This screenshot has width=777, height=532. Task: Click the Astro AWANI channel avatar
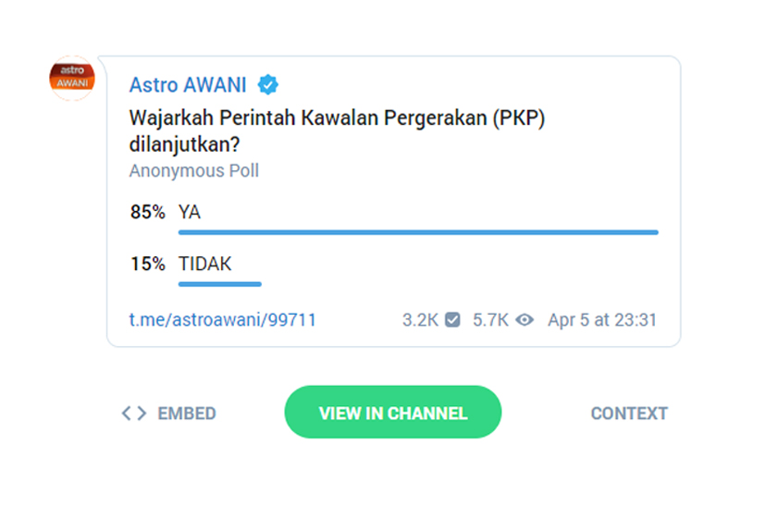click(x=72, y=78)
